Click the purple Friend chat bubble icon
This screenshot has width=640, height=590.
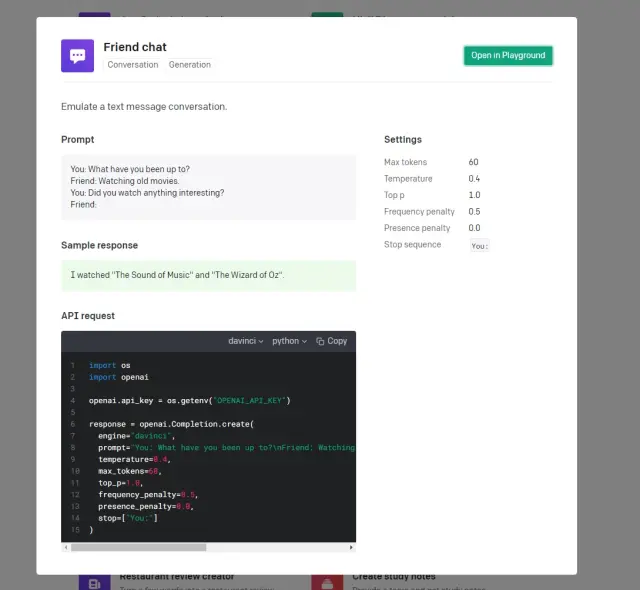(77, 56)
